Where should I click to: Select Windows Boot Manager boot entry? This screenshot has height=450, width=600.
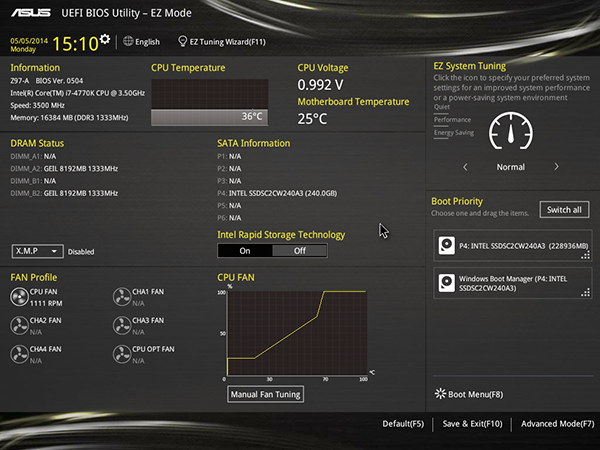coord(513,283)
